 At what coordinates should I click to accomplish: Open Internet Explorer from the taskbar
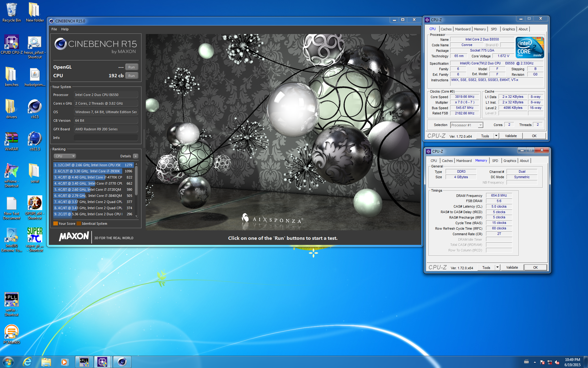[27, 362]
